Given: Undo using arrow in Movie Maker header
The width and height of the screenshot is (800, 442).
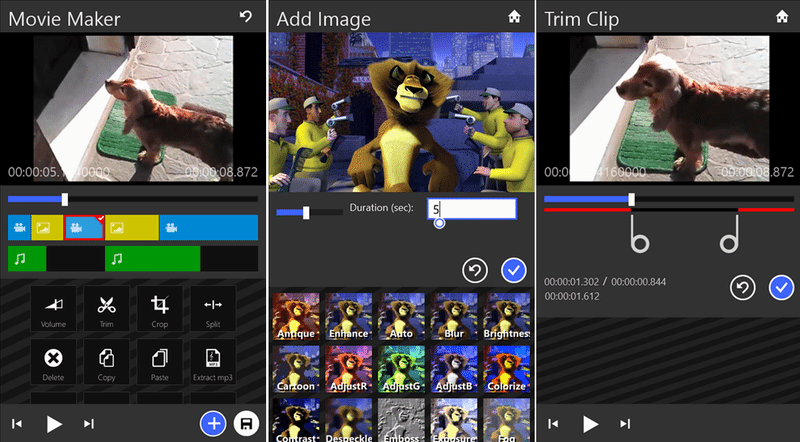Looking at the screenshot, I should (246, 17).
